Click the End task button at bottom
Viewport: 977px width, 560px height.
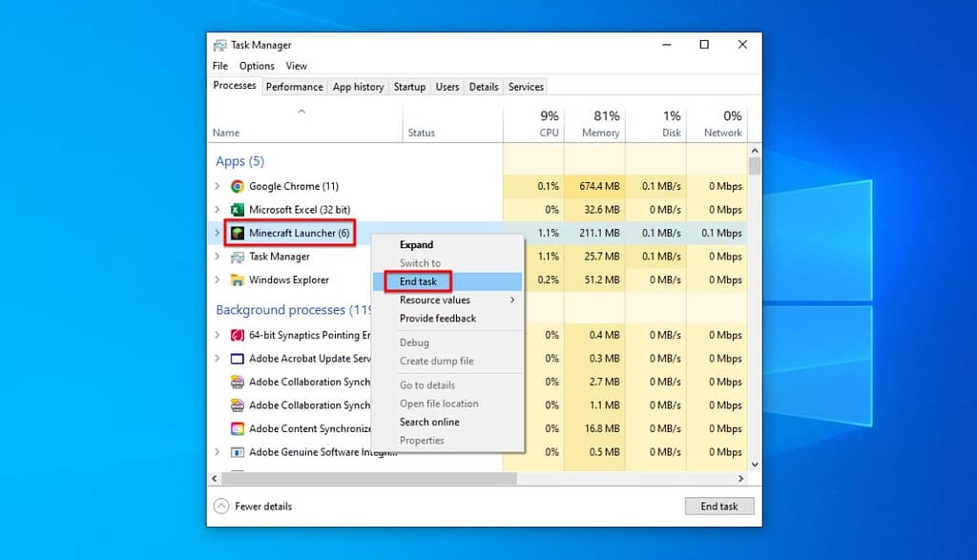[x=719, y=506]
